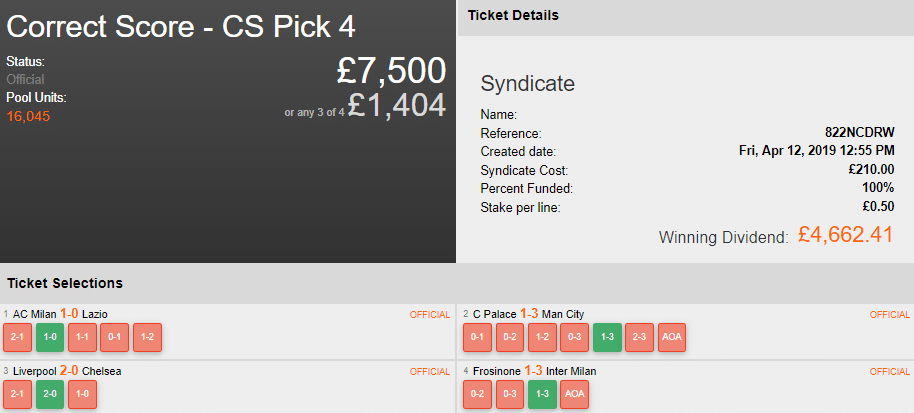Click the 1-1 score for AC Milan v Lazio
This screenshot has height=413, width=914.
pyautogui.click(x=82, y=338)
